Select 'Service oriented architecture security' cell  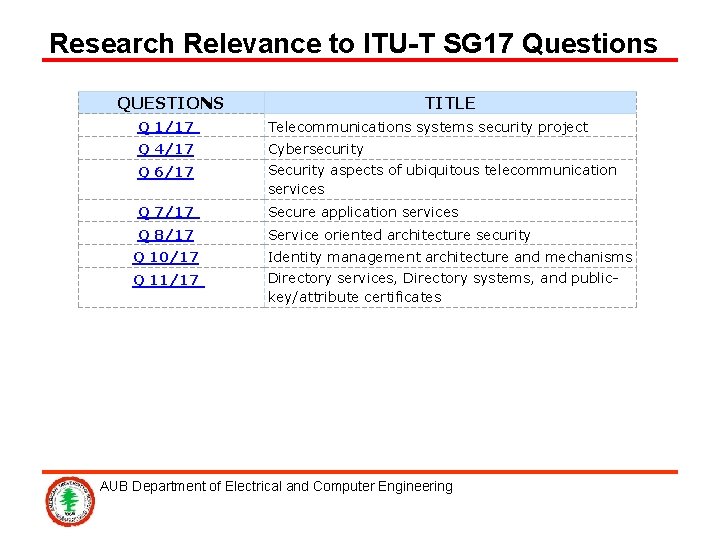coord(450,233)
